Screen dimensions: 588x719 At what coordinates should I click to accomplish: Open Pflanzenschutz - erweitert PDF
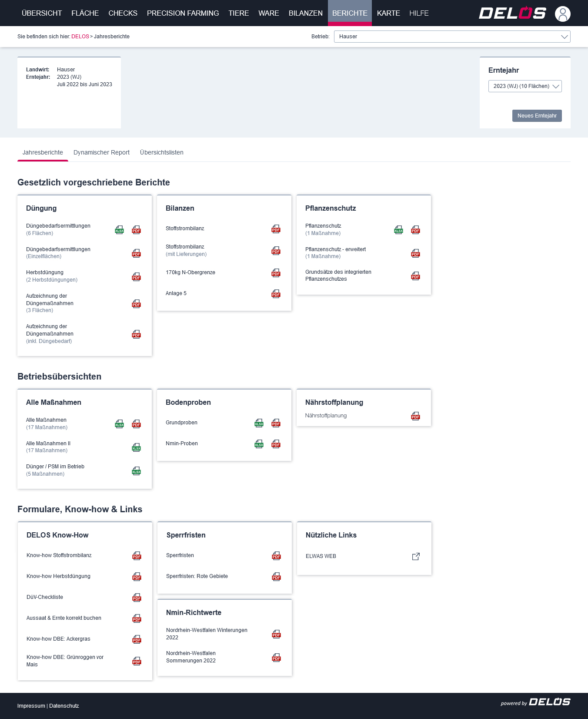[416, 253]
